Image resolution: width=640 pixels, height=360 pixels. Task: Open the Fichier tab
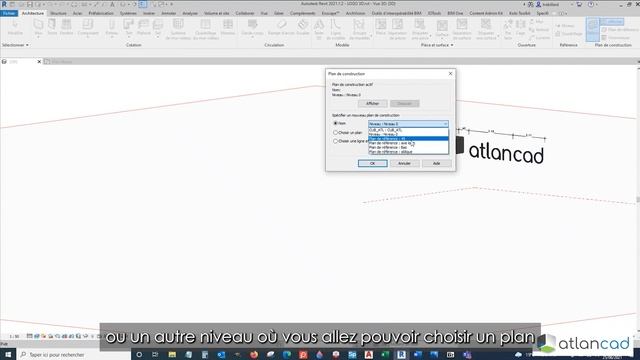coord(9,13)
